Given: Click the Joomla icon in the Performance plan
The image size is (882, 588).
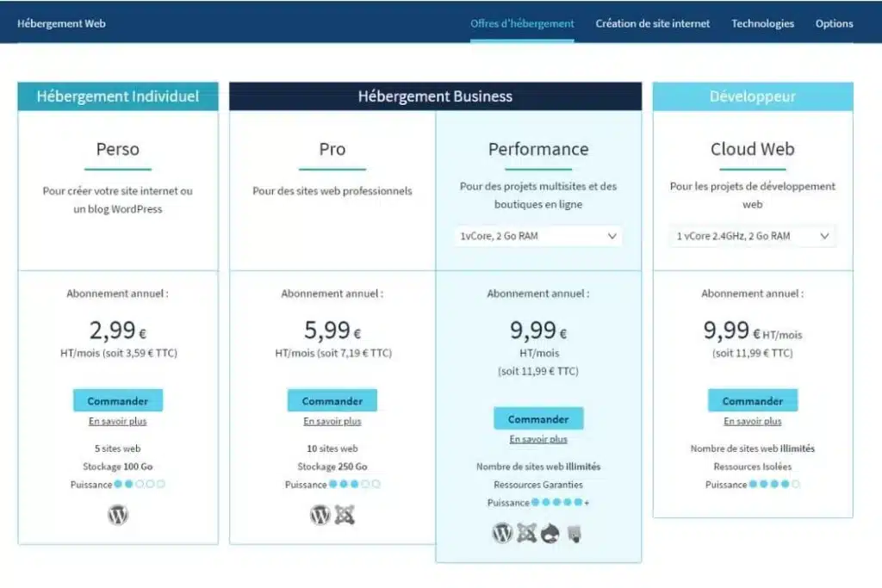Looking at the screenshot, I should 526,532.
